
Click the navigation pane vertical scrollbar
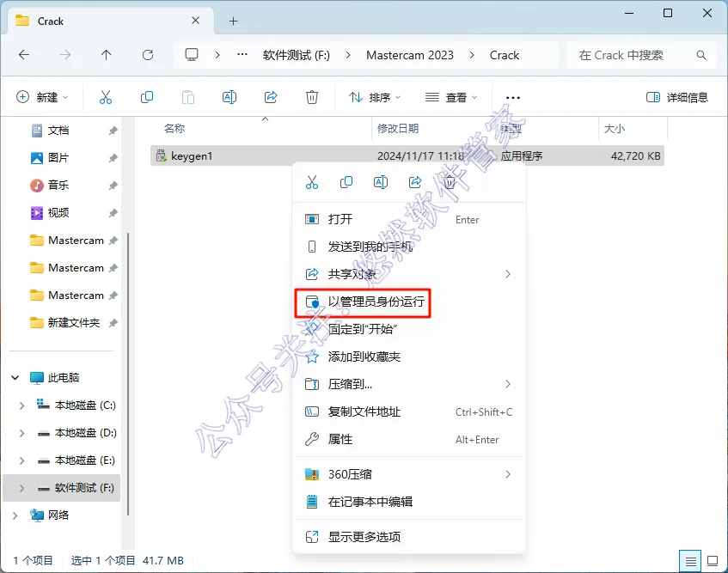128,374
